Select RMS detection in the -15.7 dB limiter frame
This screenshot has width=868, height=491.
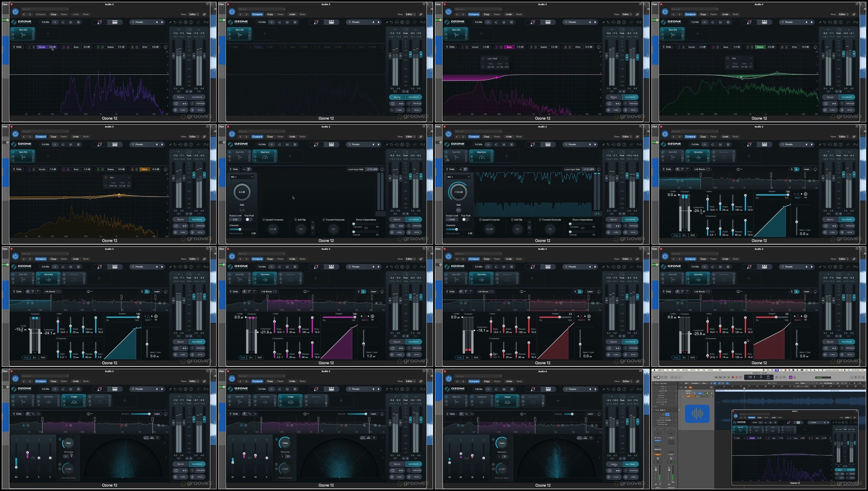[x=43, y=358]
